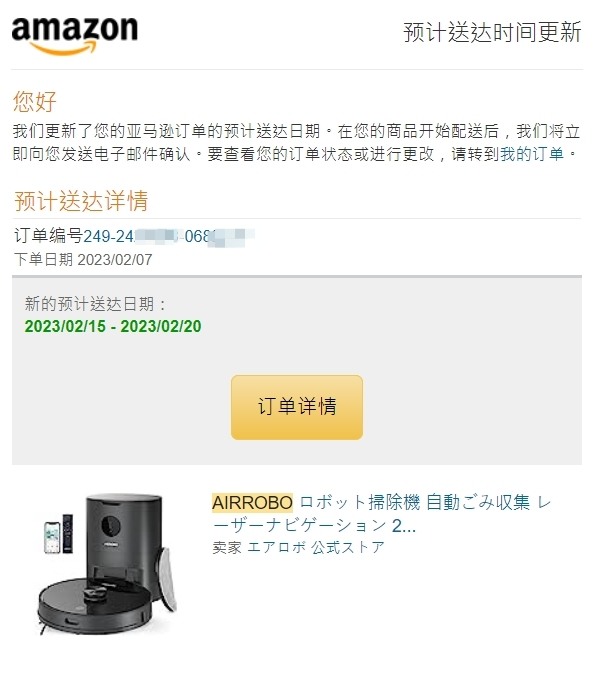Click the smartphone app image in product photo

click(x=52, y=537)
